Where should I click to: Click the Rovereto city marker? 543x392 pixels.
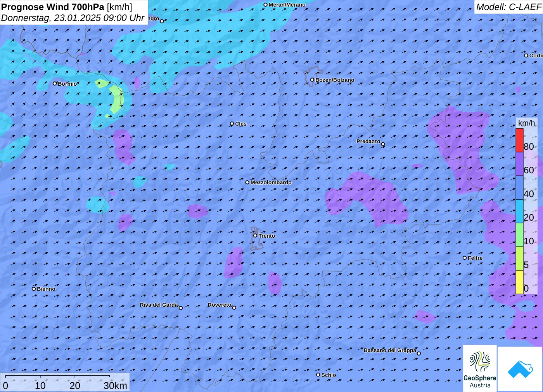234,308
